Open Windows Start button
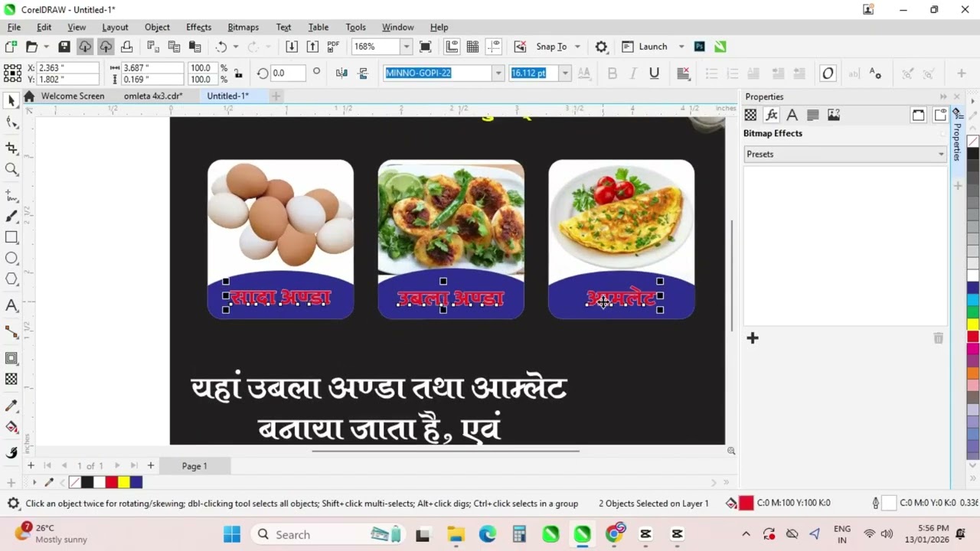The width and height of the screenshot is (980, 551). (x=232, y=534)
